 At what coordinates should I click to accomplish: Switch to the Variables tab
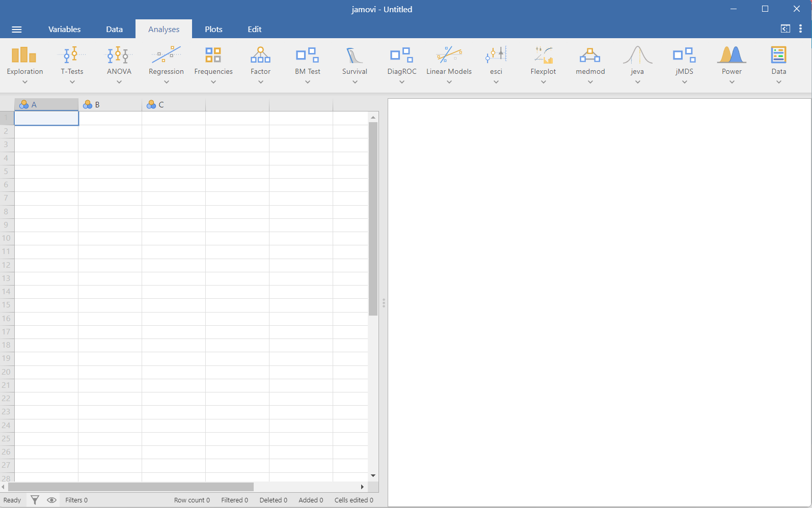coord(64,29)
